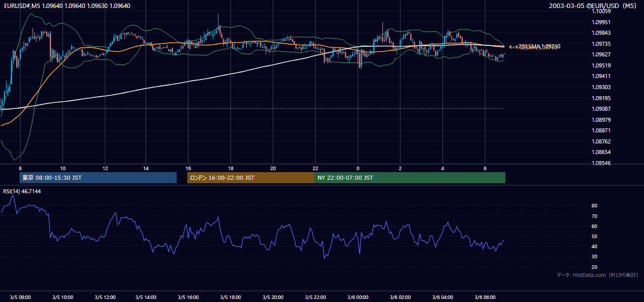
Task: Click RSI axis level 80
Action: pos(595,206)
